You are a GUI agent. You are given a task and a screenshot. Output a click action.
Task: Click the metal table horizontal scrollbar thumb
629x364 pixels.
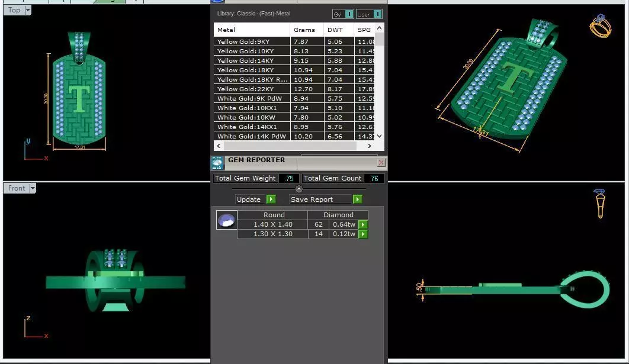(x=290, y=146)
